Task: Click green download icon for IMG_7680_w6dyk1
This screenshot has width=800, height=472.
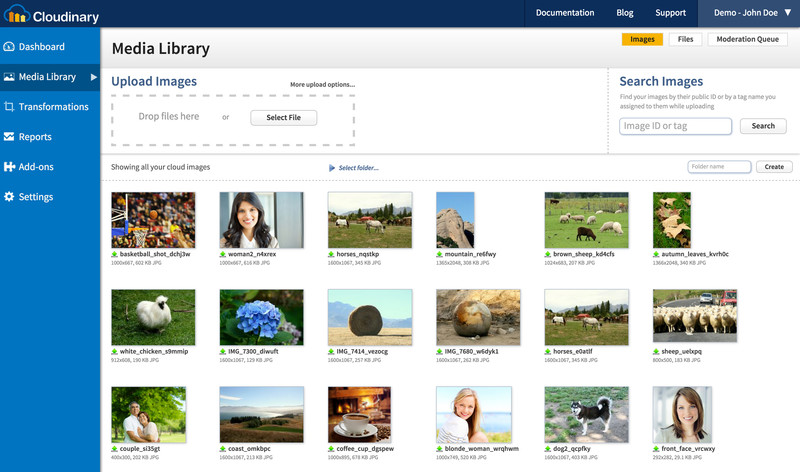Action: (x=439, y=352)
